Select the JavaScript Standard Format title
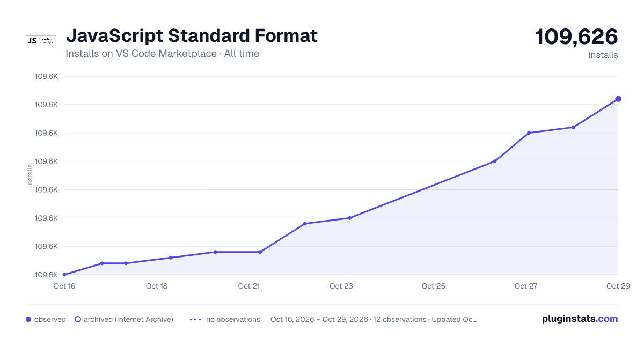The image size is (644, 338). 192,35
